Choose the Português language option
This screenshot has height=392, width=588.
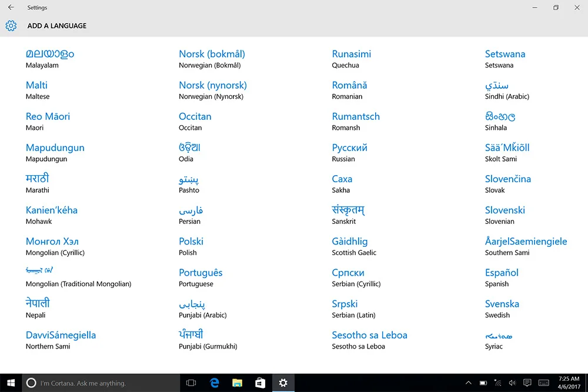coord(201,277)
